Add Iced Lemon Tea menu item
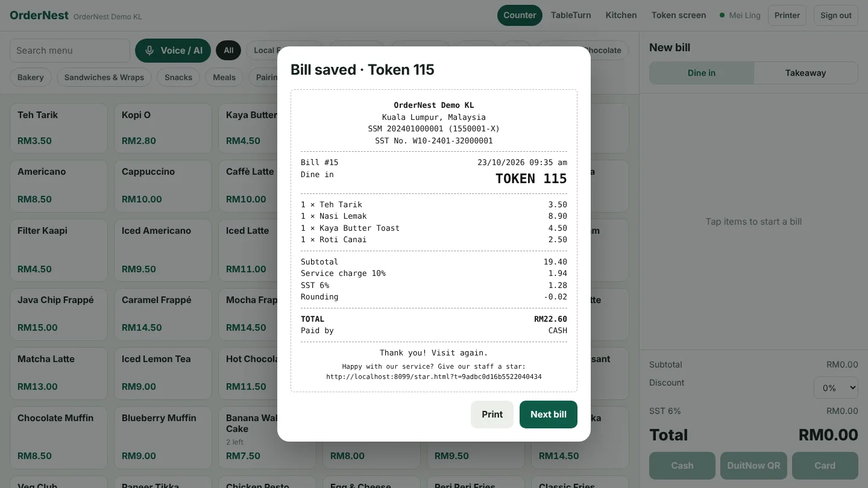868x488 pixels. pos(163,373)
